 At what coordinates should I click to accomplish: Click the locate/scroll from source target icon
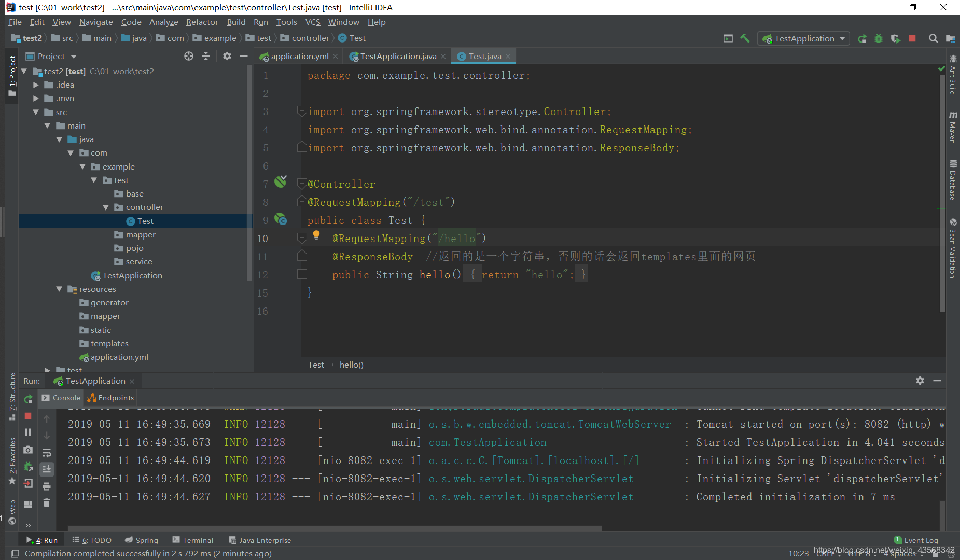pyautogui.click(x=189, y=56)
